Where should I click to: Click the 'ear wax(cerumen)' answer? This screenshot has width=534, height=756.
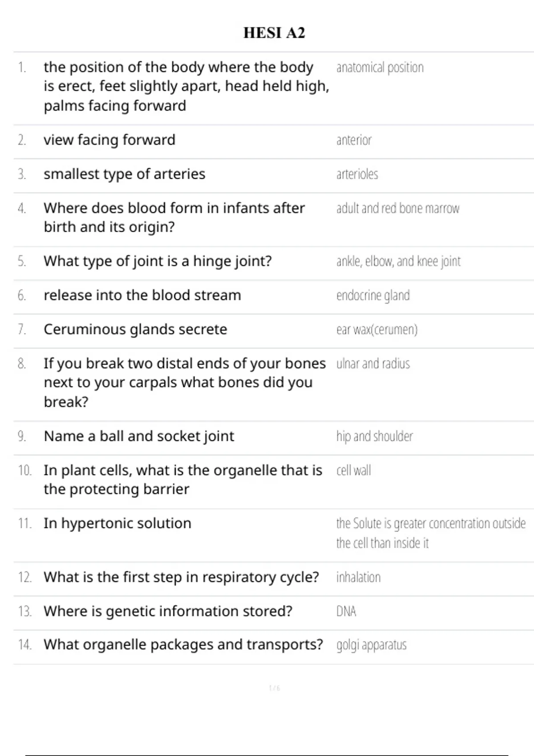[x=377, y=330]
